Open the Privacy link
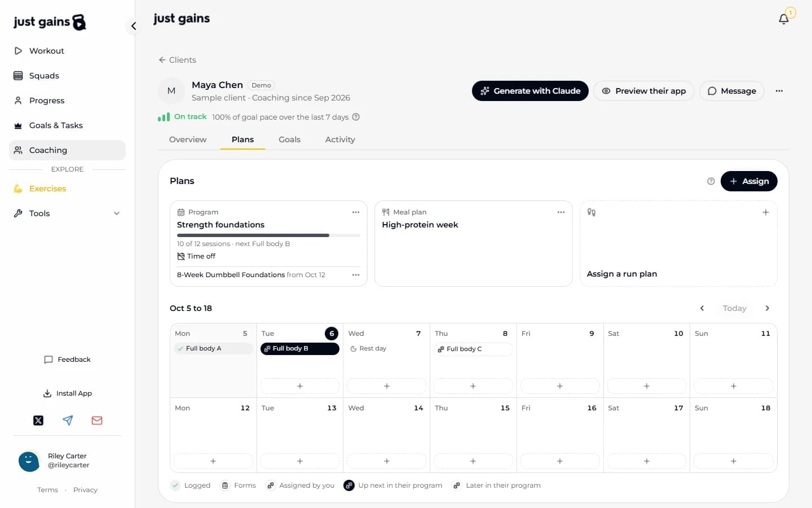812x508 pixels. [x=85, y=490]
